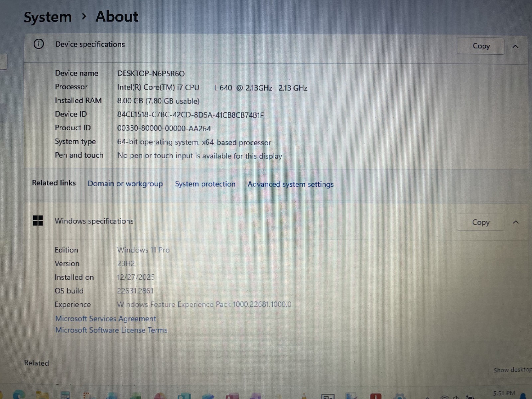The image size is (532, 399).
Task: Copy the Windows specifications
Action: (x=480, y=222)
